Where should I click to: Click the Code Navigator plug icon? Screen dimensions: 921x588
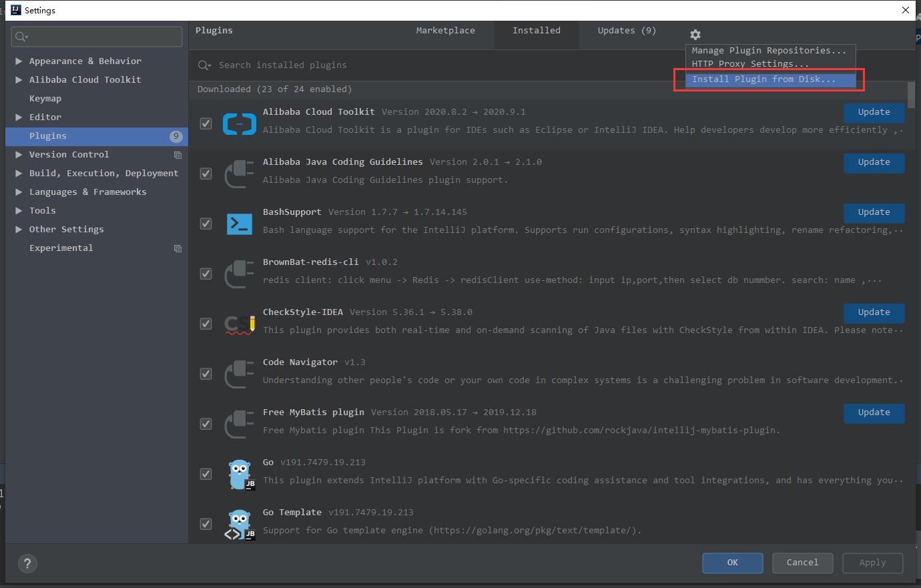pos(239,374)
